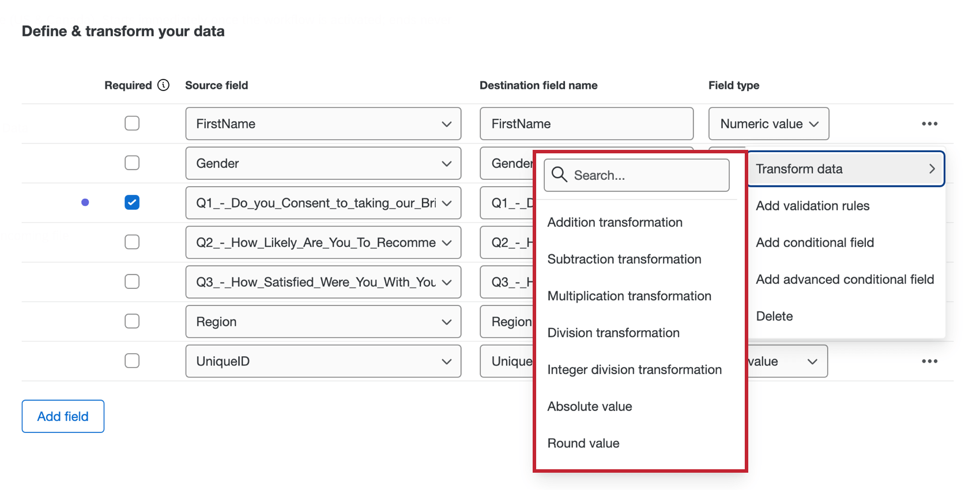This screenshot has width=980, height=490.
Task: Open the Q2 How Likely source field dropdown
Action: click(323, 243)
